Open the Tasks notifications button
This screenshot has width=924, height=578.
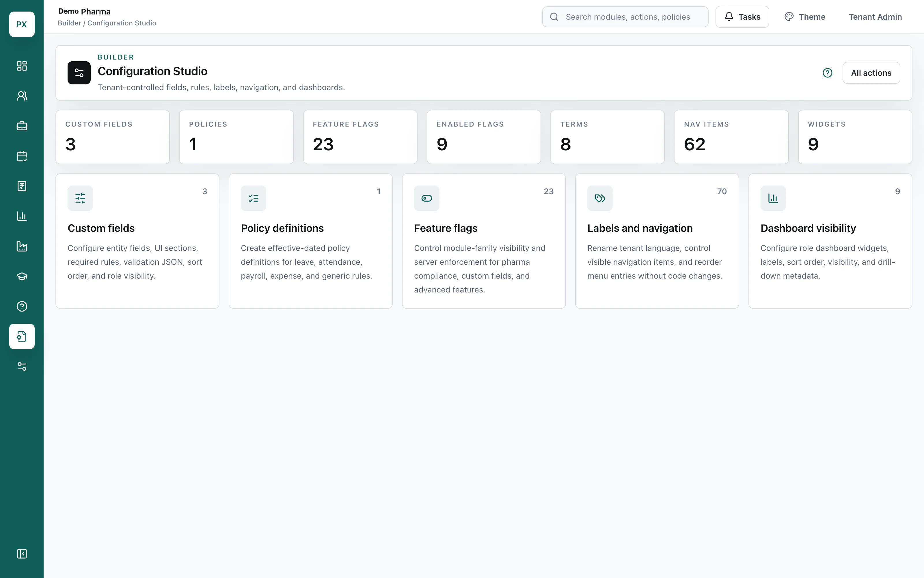742,17
